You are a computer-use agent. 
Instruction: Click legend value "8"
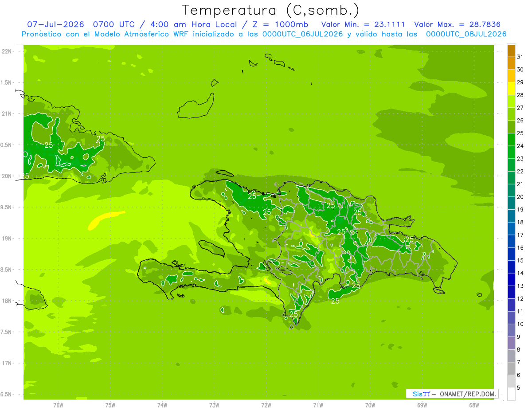coord(519,350)
